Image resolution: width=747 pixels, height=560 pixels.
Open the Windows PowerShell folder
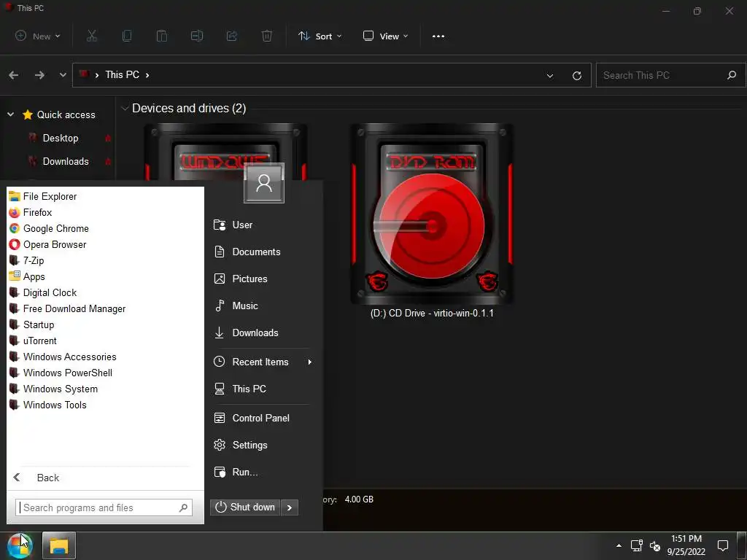[x=61, y=373]
